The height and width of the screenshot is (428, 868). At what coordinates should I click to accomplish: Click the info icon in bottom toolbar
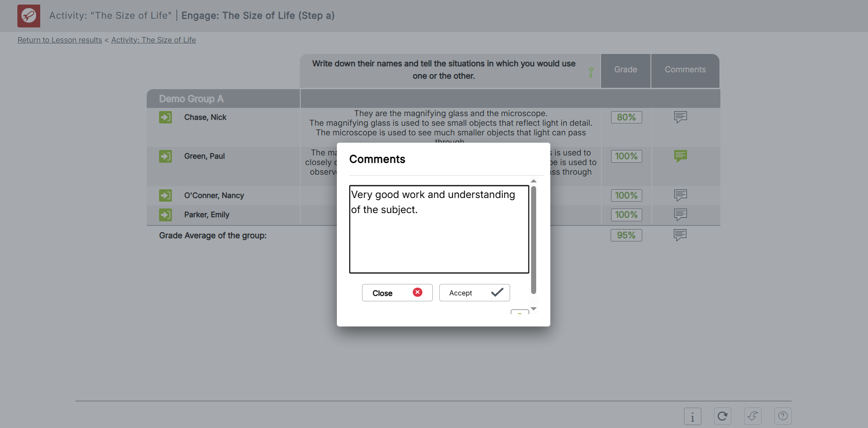coord(692,417)
